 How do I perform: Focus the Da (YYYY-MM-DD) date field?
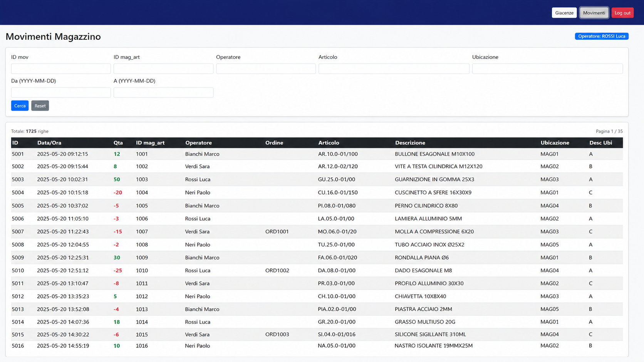(x=61, y=92)
